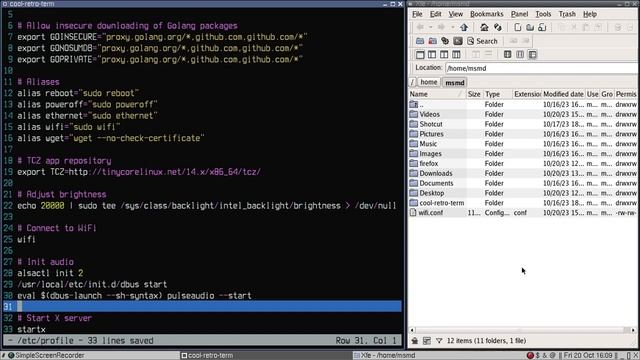Sort files by Size column header

(475, 94)
